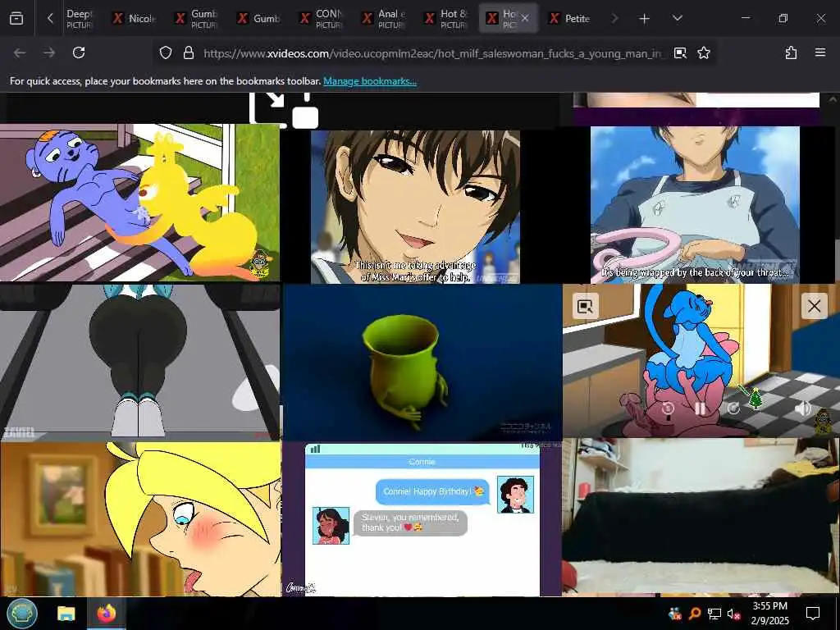Pause the currently playing video
Image resolution: width=840 pixels, height=630 pixels.
[700, 409]
